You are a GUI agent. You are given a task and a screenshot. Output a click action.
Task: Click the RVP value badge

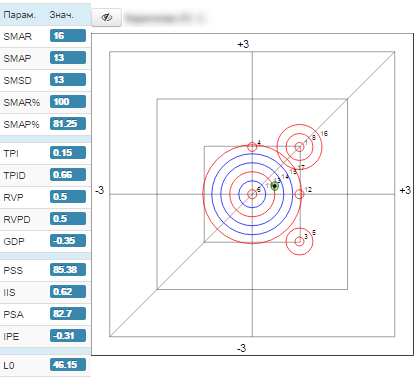[68, 197]
